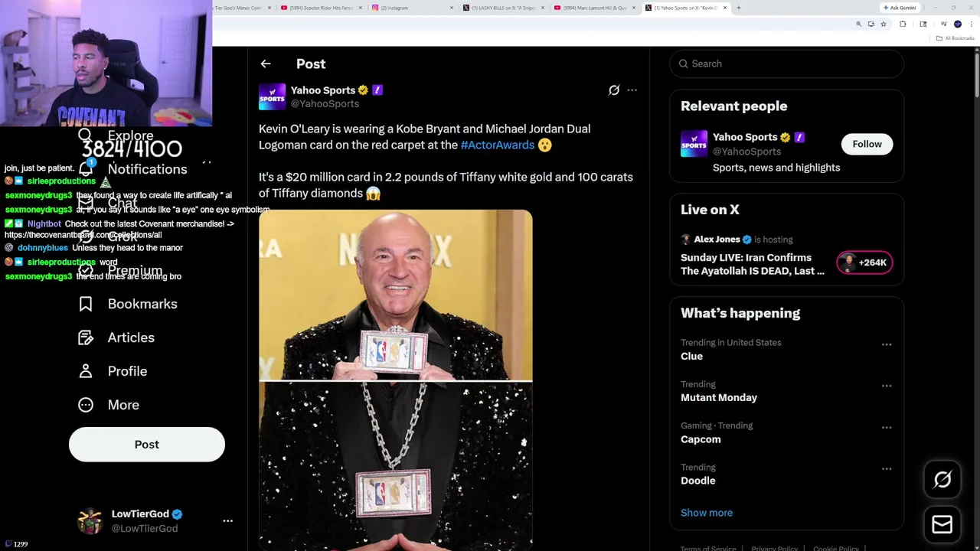
Task: Open the Mutant Monday trending topic
Action: [719, 397]
